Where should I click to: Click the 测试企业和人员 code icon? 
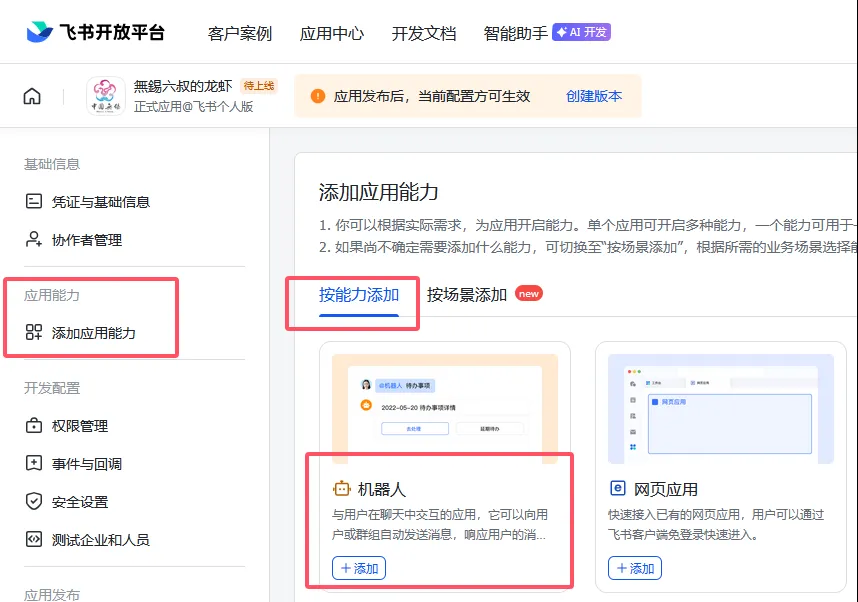click(x=34, y=540)
